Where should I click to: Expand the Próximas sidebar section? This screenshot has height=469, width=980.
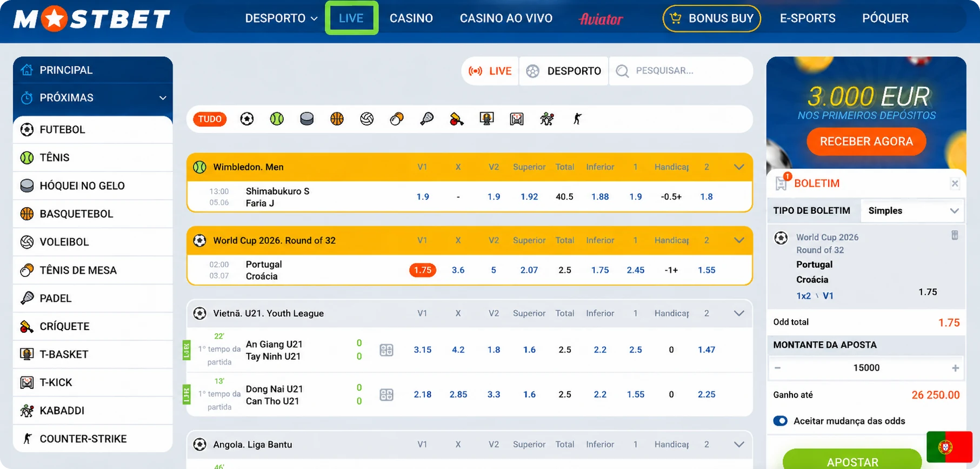click(x=93, y=98)
